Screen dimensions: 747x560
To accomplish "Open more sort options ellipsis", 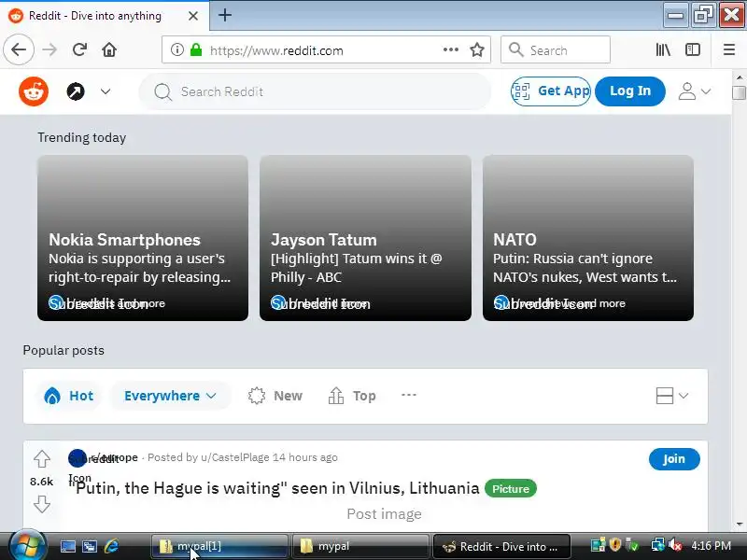I will [x=409, y=395].
